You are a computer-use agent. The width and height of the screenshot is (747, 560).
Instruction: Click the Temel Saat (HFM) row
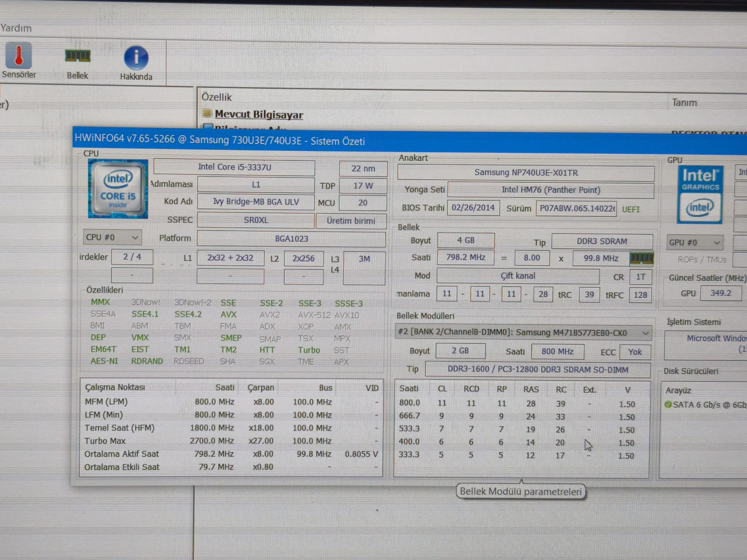point(231,428)
